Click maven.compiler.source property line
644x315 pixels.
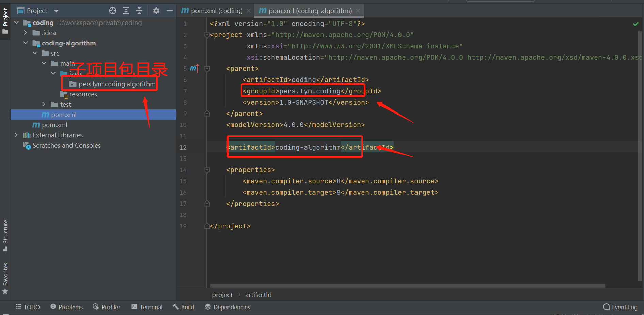(340, 181)
